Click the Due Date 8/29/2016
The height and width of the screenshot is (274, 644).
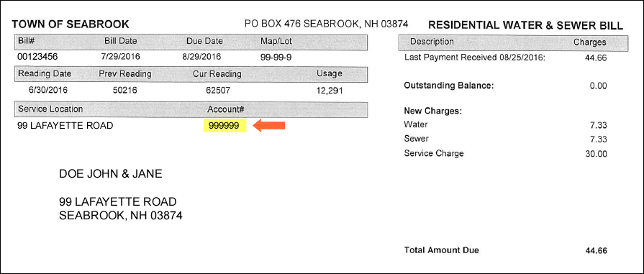(201, 57)
